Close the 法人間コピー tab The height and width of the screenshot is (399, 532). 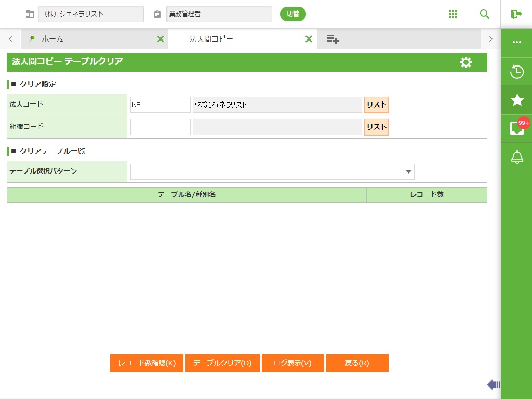point(309,39)
